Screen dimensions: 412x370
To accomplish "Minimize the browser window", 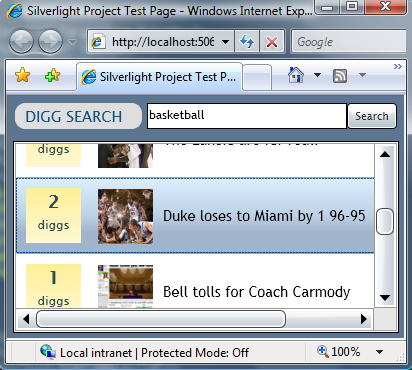I will [x=328, y=6].
